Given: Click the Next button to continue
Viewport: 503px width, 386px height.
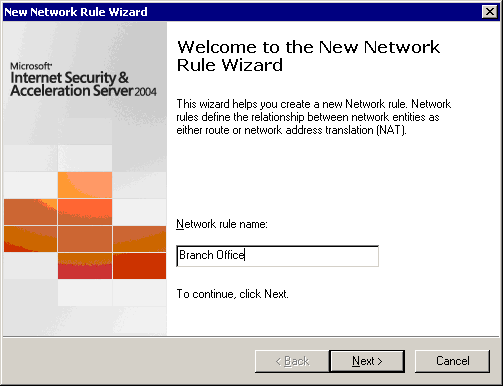Looking at the screenshot, I should click(x=367, y=361).
